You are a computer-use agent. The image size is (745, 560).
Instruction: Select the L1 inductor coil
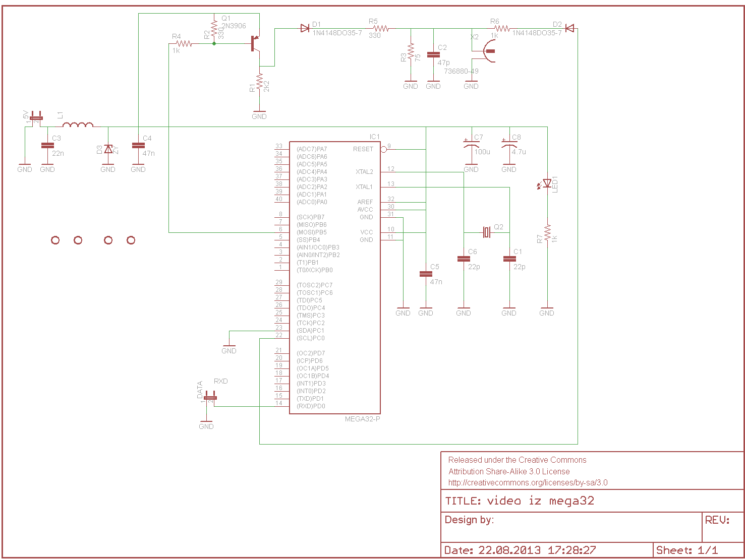(78, 125)
